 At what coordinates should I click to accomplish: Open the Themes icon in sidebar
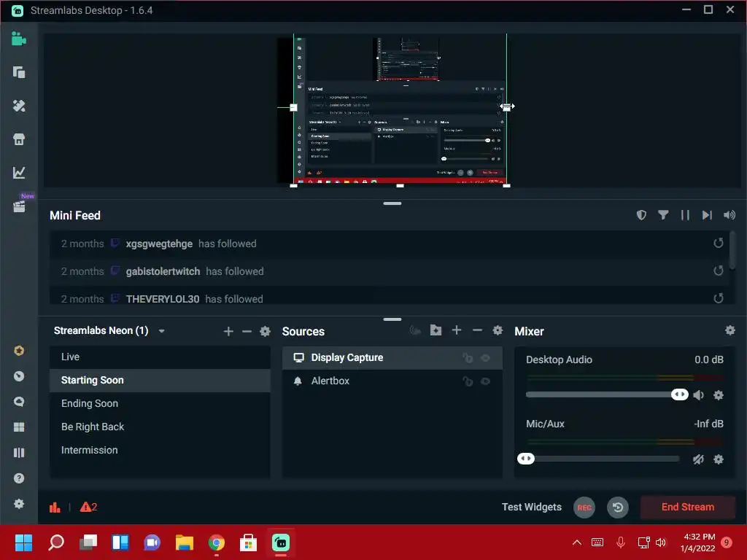point(18,106)
